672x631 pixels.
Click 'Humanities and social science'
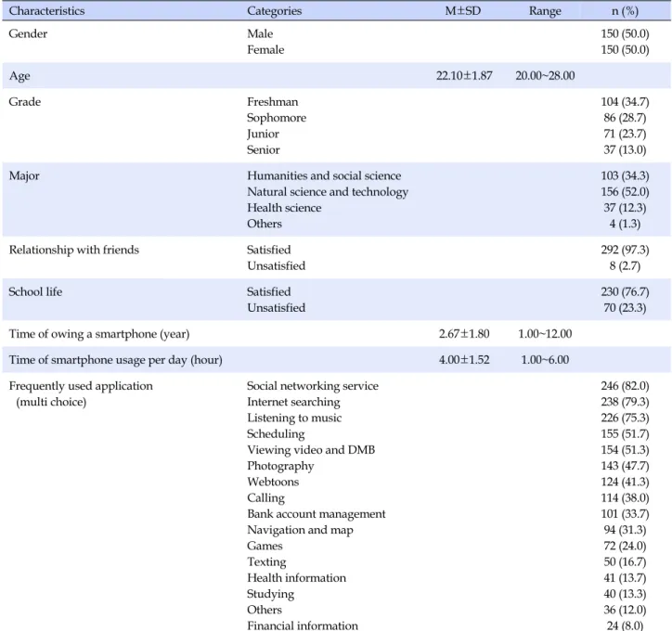pyautogui.click(x=324, y=176)
